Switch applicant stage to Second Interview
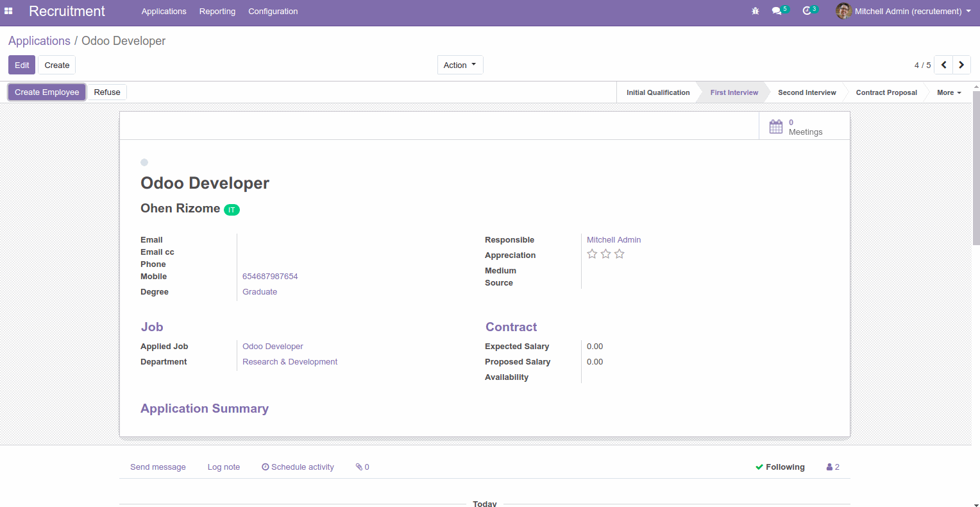The height and width of the screenshot is (507, 980). [807, 92]
